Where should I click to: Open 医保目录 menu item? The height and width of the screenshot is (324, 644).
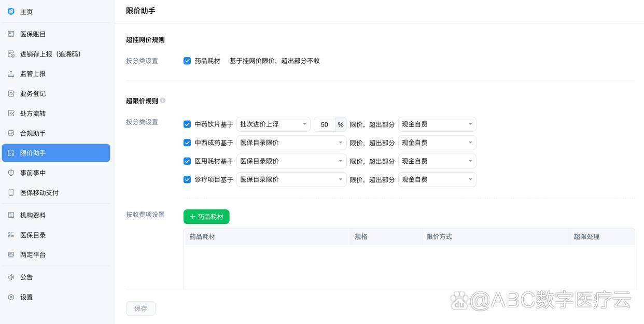[56, 235]
